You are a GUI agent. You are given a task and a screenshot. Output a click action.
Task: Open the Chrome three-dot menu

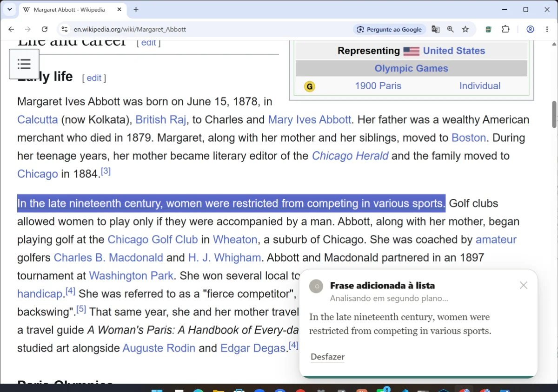547,29
